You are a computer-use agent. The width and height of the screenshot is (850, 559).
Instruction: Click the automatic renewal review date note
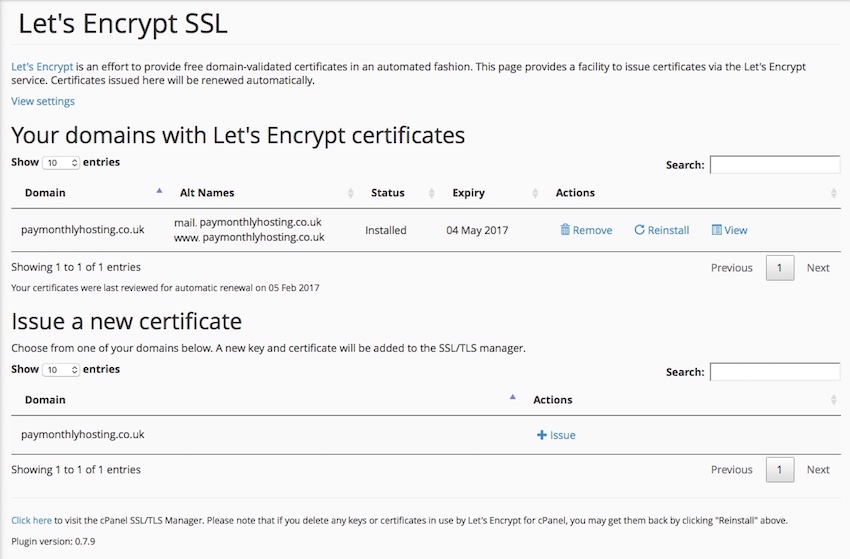(165, 288)
